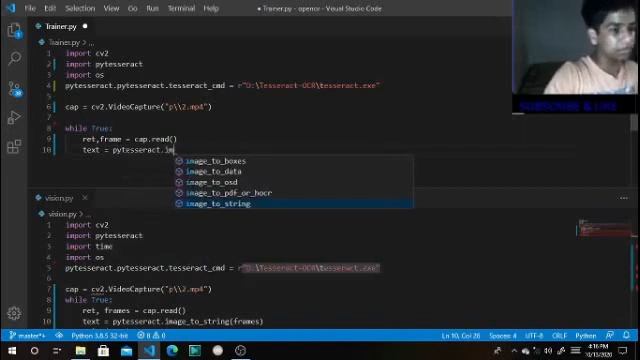
Task: Click the VS Code logo icon
Action: [11, 8]
